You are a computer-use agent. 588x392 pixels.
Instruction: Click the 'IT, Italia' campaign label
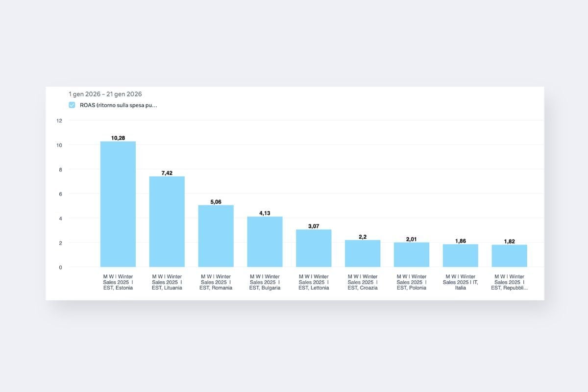(x=461, y=282)
